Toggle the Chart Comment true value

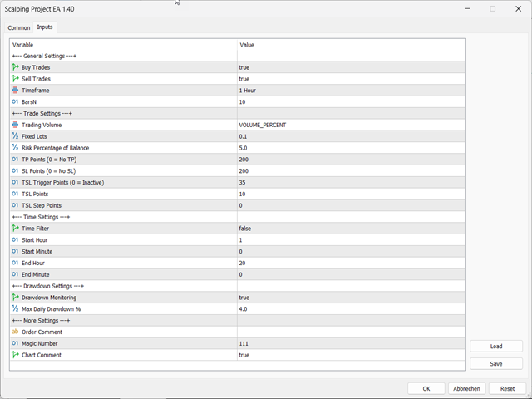pos(351,355)
